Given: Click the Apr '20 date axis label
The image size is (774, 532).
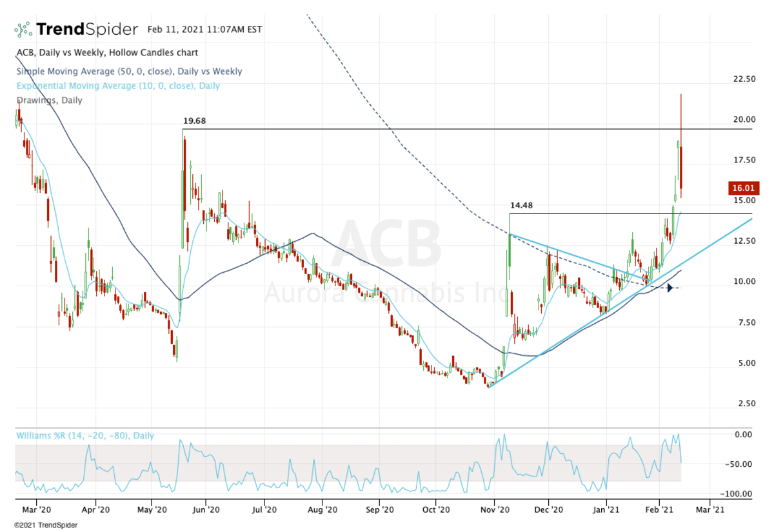Looking at the screenshot, I should (95, 509).
